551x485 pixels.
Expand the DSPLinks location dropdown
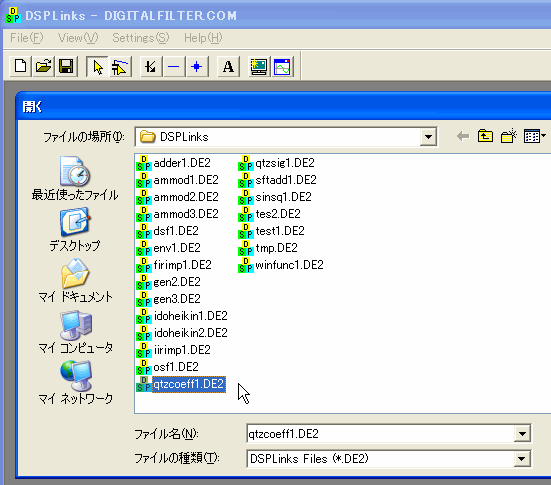[x=428, y=137]
